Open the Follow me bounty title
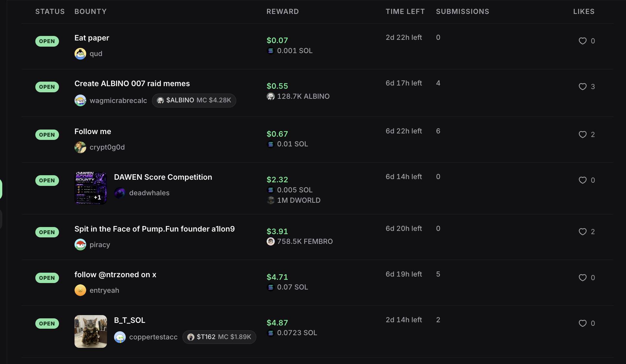Screen dimensions: 626x364 tap(93, 131)
